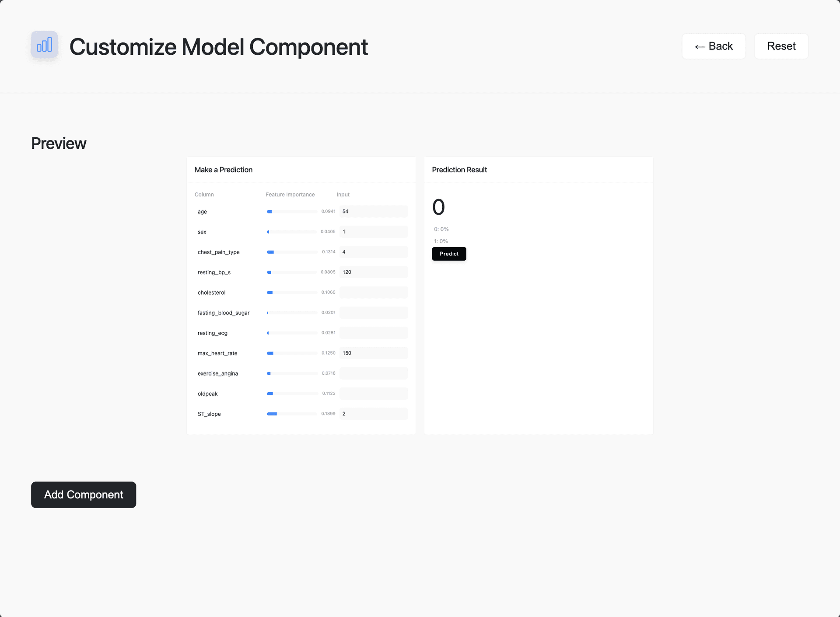Click the ST_slope input showing 2
The image size is (840, 617).
pos(373,414)
